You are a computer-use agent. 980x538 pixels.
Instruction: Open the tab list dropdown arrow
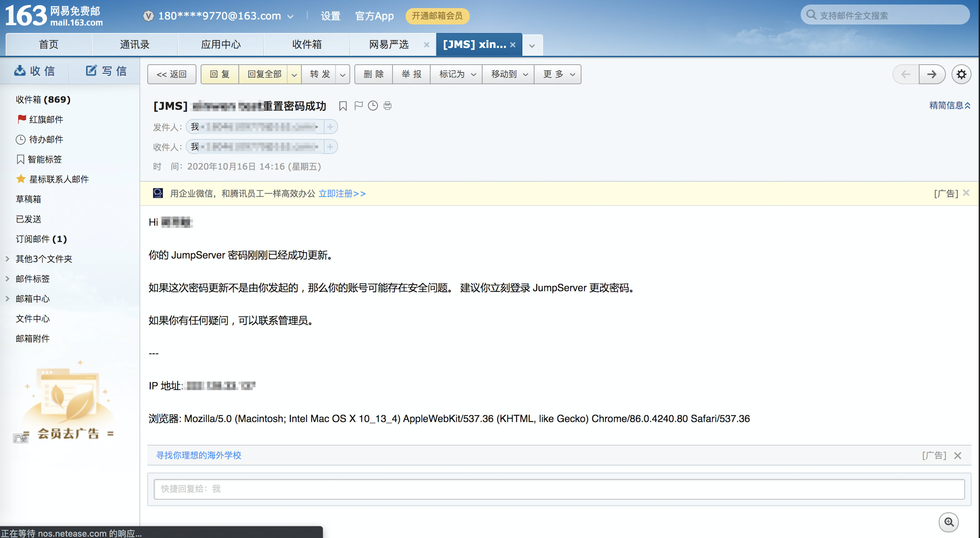coord(532,45)
